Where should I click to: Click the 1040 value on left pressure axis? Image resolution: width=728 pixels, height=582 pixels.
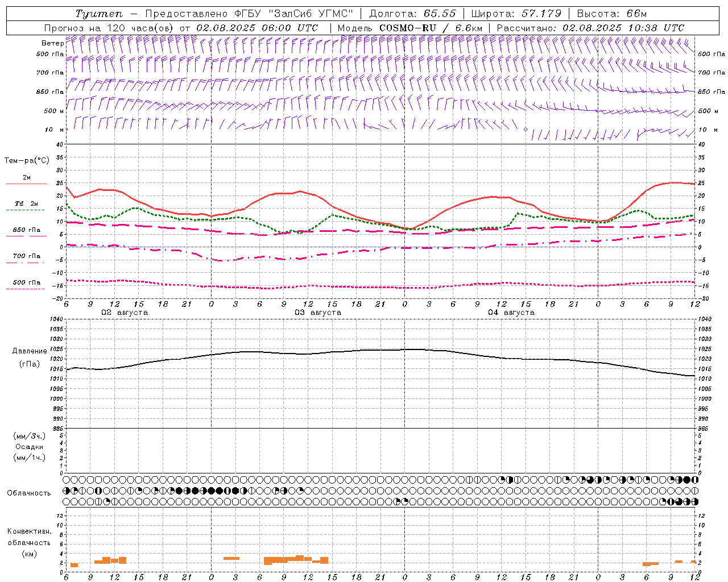tap(56, 319)
